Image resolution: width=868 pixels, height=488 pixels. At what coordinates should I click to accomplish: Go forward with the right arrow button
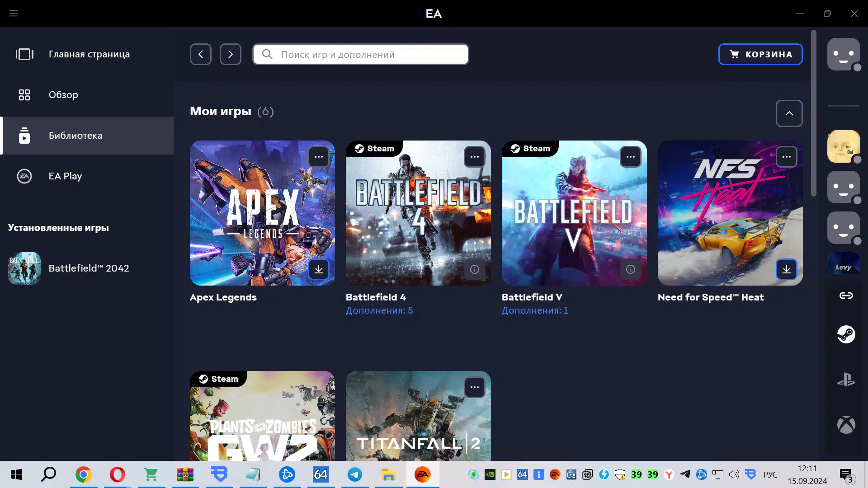point(231,54)
